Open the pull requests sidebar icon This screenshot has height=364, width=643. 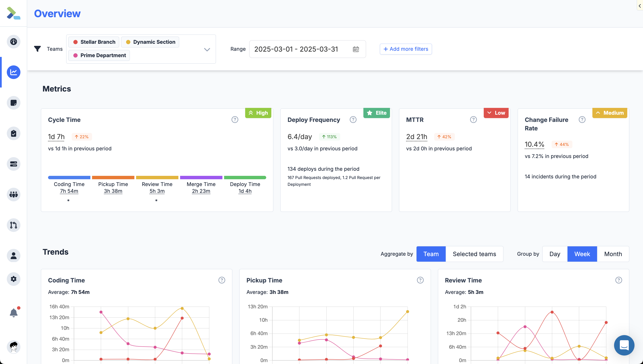pos(14,225)
